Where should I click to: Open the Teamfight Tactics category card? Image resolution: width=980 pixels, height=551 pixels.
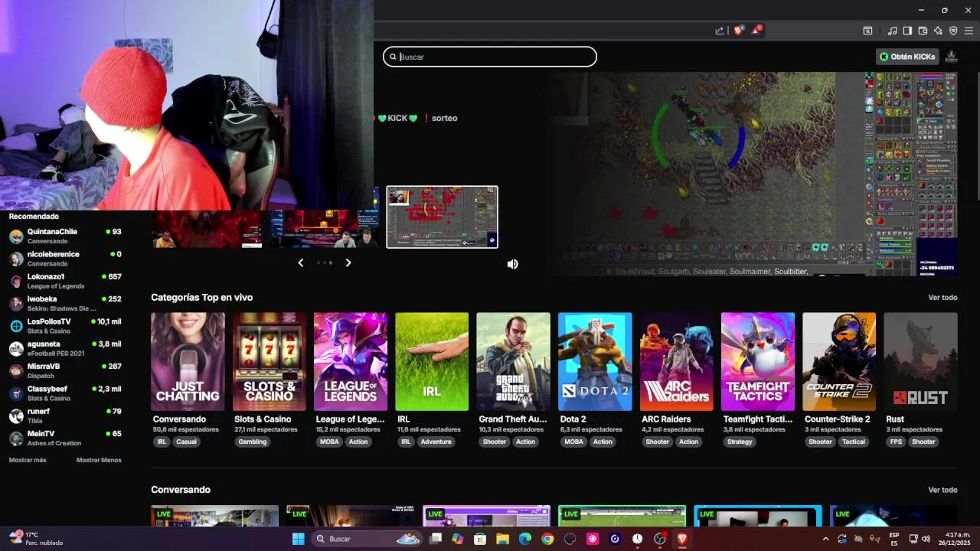coord(758,361)
